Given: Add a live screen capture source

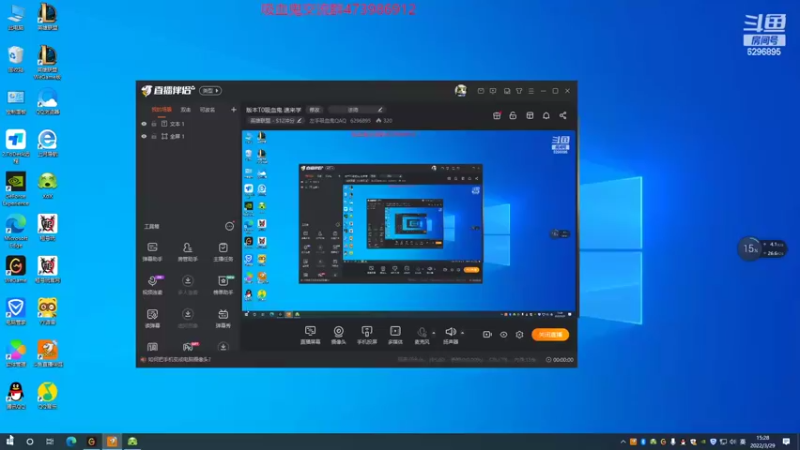Looking at the screenshot, I should 310,335.
